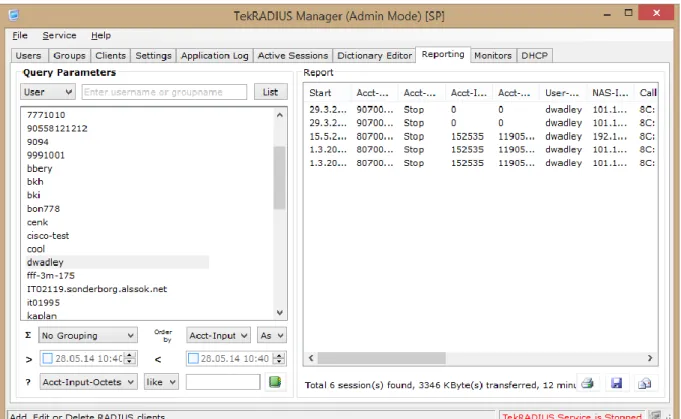Click the report scroll left arrow

[x=311, y=358]
